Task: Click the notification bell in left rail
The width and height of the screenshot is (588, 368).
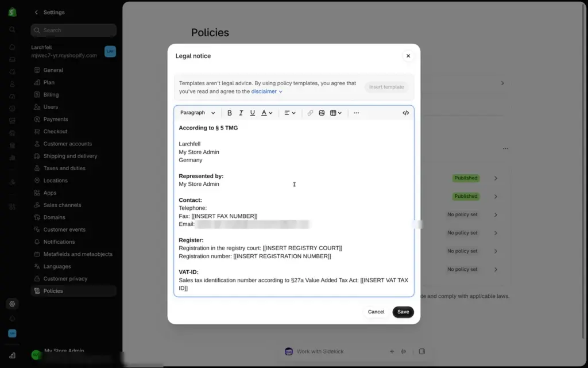Action: [13, 319]
